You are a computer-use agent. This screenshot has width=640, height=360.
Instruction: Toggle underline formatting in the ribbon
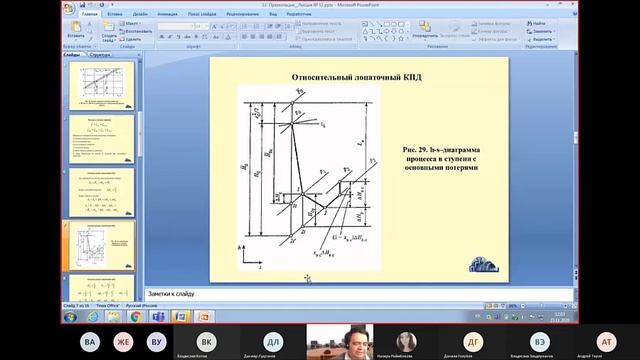[179, 37]
